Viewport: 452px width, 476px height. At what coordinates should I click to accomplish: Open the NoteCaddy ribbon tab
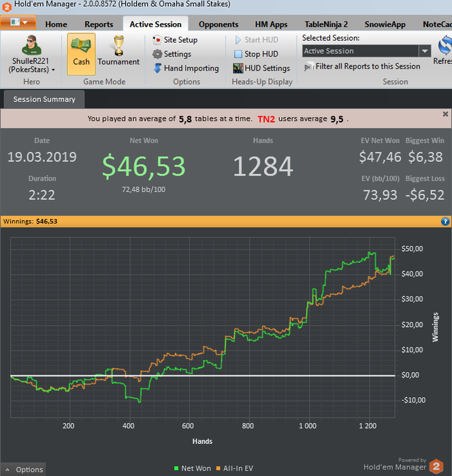tap(437, 24)
